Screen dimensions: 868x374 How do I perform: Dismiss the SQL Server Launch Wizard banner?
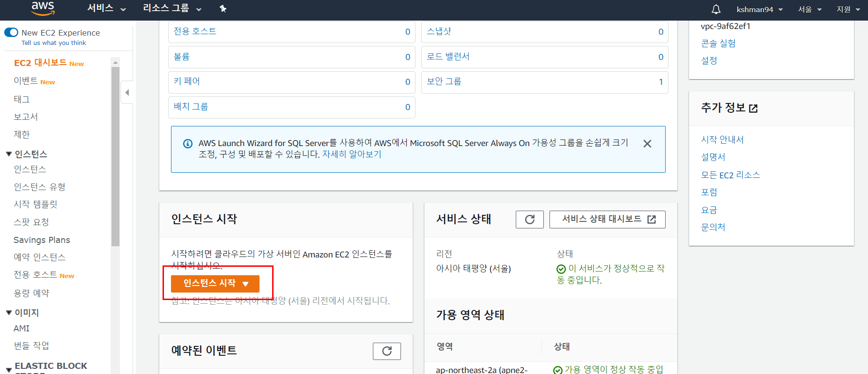(647, 144)
